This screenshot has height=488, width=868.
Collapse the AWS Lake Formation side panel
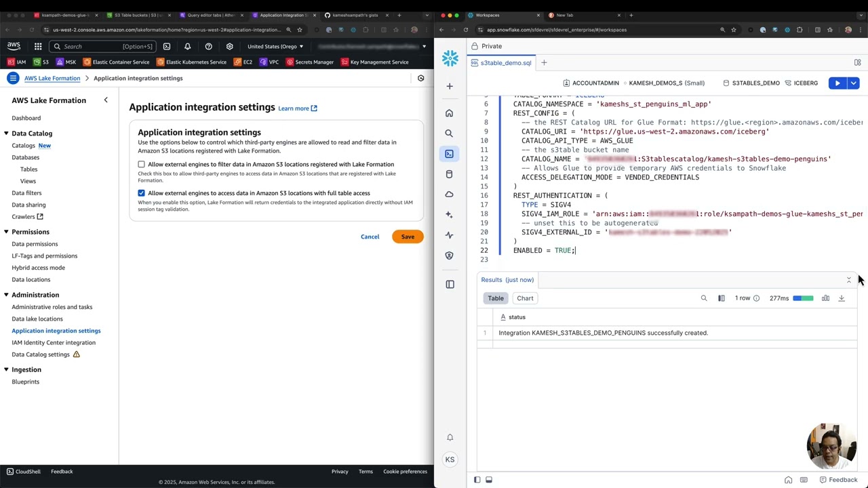pos(106,100)
